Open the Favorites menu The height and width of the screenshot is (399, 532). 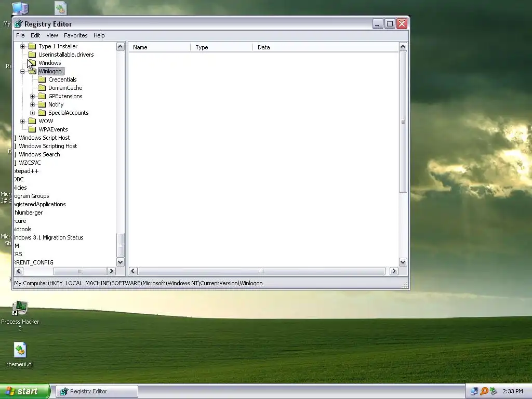coord(76,35)
